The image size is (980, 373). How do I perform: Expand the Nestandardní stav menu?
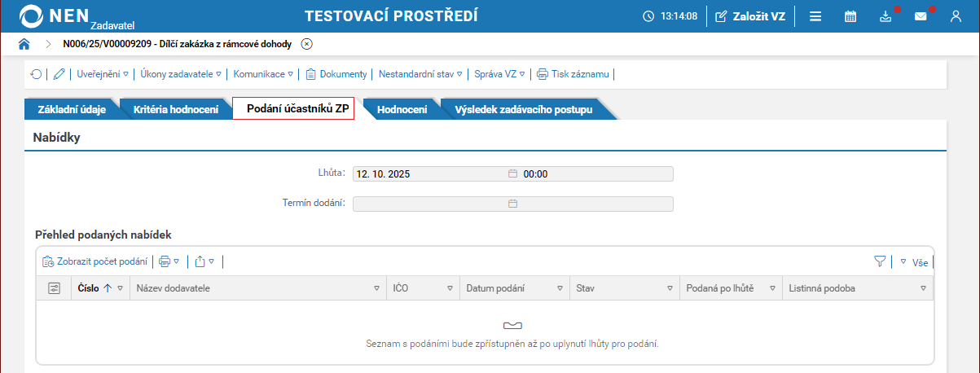420,74
